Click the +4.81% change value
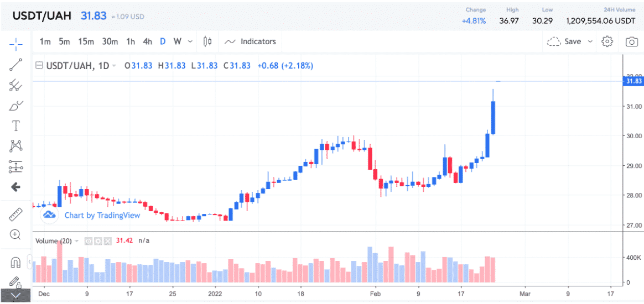644x304 pixels. pyautogui.click(x=474, y=21)
